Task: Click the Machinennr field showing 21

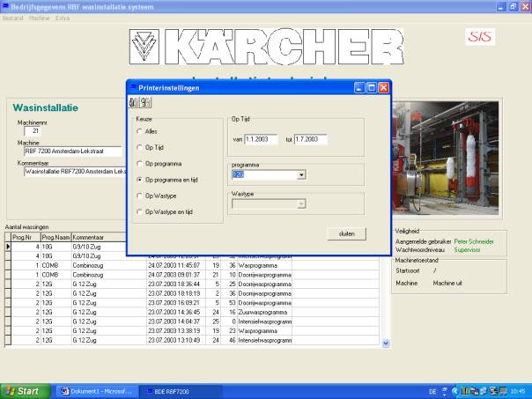Action: (33, 131)
